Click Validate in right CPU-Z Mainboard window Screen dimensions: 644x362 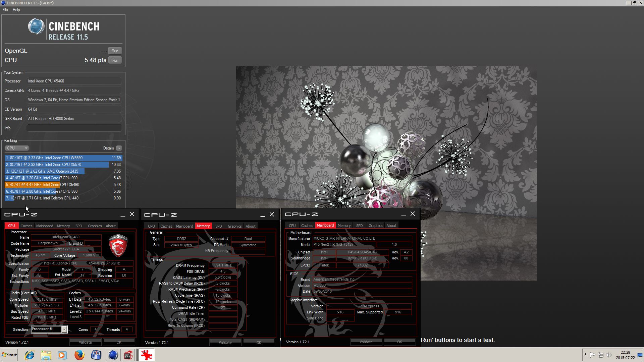pyautogui.click(x=366, y=342)
